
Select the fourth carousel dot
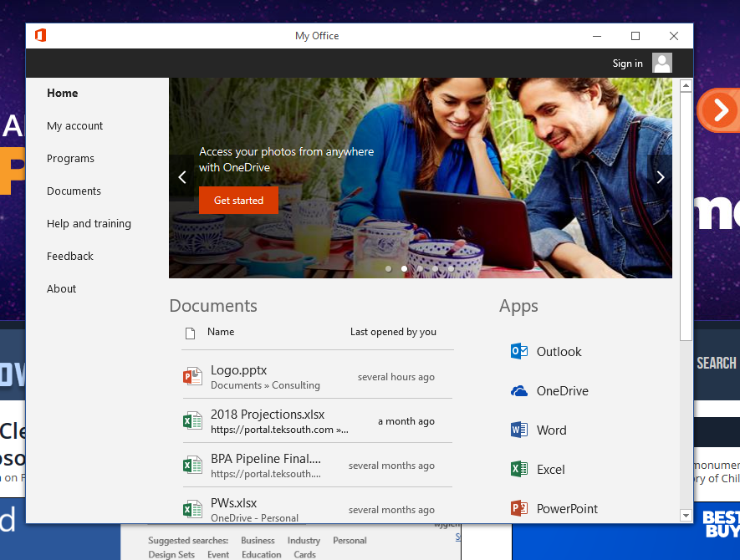[x=436, y=268]
